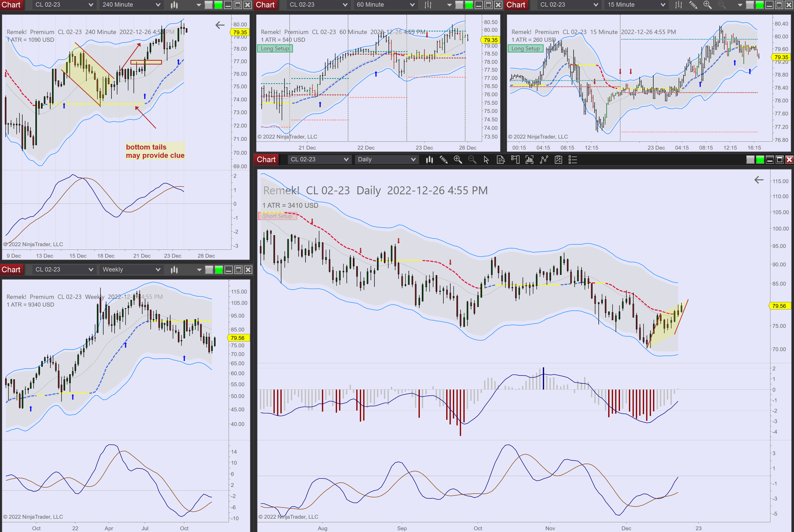Viewport: 794px width, 532px height.
Task: Click bar style icon on 60 Minute chart
Action: click(x=428, y=5)
